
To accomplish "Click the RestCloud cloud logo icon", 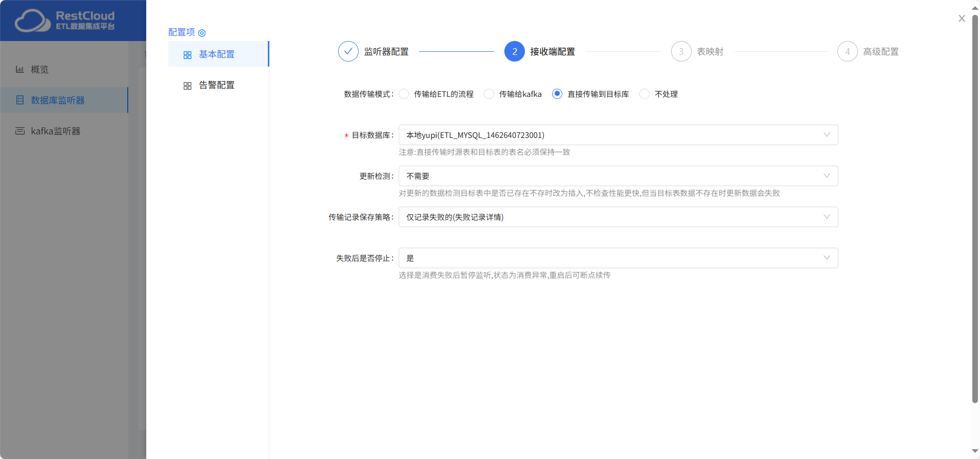I will tap(33, 21).
